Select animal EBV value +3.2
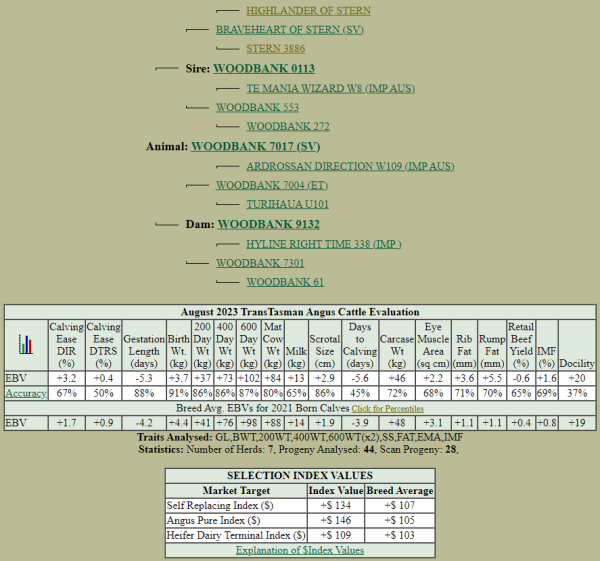The height and width of the screenshot is (561, 600). (67, 378)
